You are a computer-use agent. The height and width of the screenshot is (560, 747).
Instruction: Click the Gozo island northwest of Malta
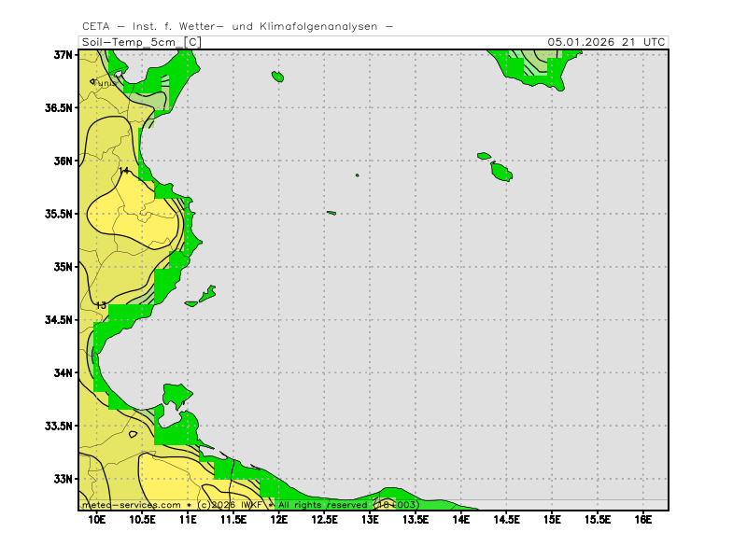point(484,156)
